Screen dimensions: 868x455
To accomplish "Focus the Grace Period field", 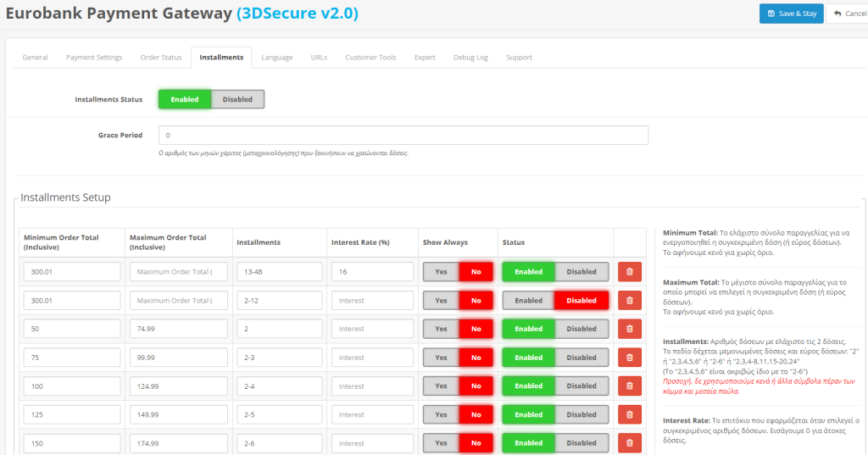I will pyautogui.click(x=403, y=135).
